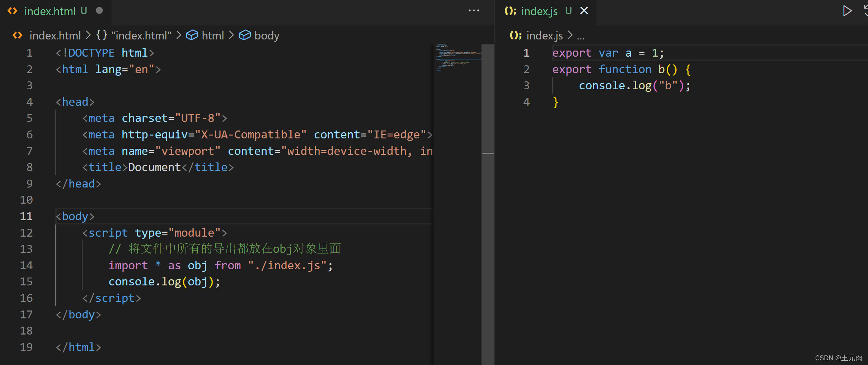Select the html breadcrumb segment
This screenshot has height=365, width=868.
[213, 35]
